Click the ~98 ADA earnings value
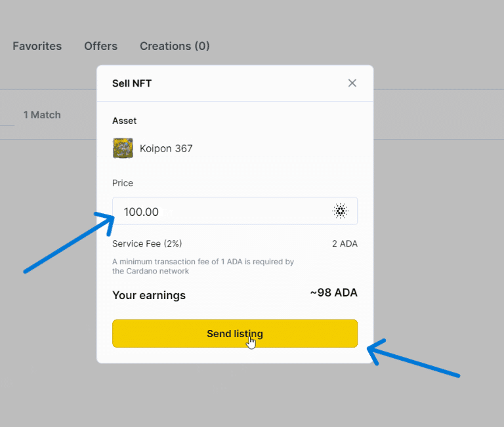This screenshot has height=427, width=504. [333, 293]
